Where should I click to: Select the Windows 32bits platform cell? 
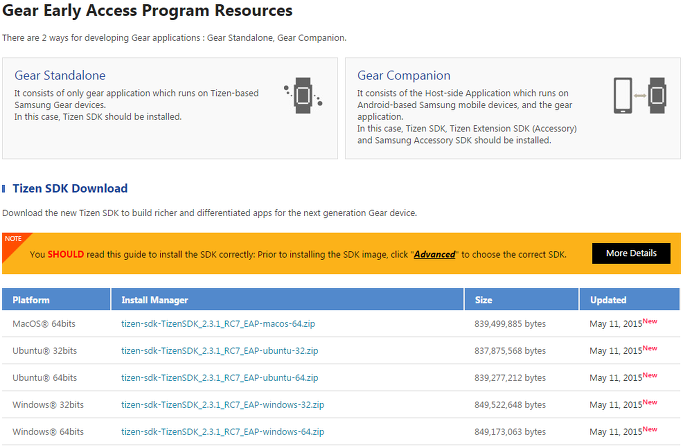48,405
